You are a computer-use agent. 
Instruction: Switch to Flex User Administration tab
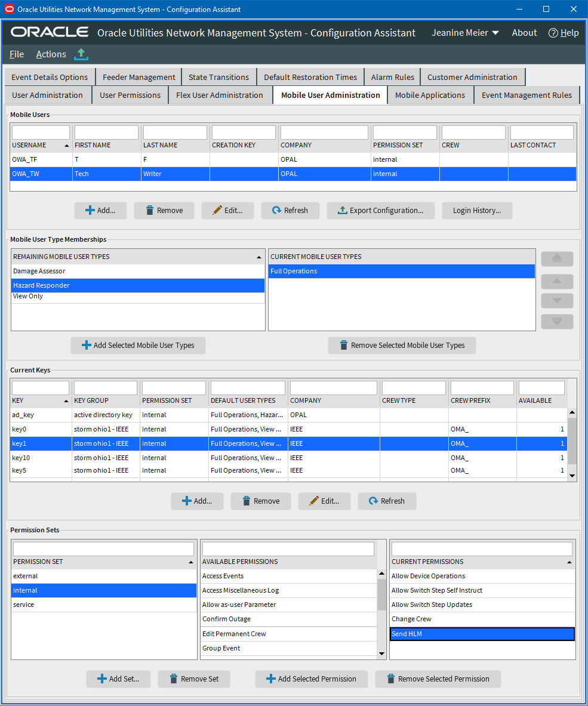(x=220, y=95)
